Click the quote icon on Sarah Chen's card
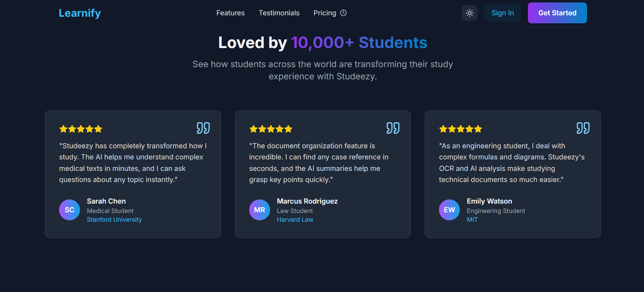 pos(203,128)
